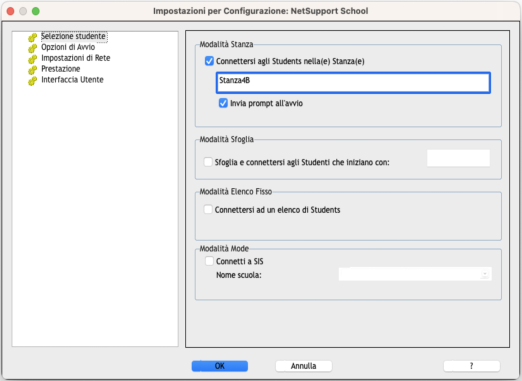522x381 pixels.
Task: Click the Annulla button
Action: 304,366
